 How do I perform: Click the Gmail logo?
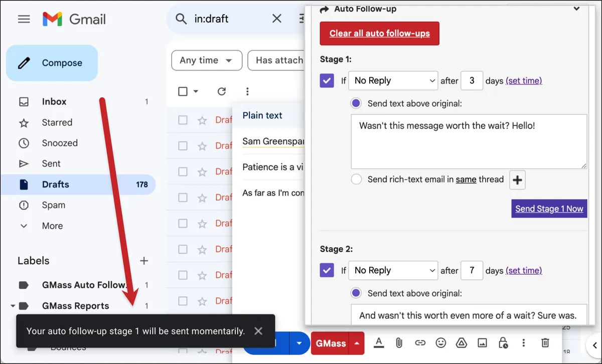tap(74, 19)
